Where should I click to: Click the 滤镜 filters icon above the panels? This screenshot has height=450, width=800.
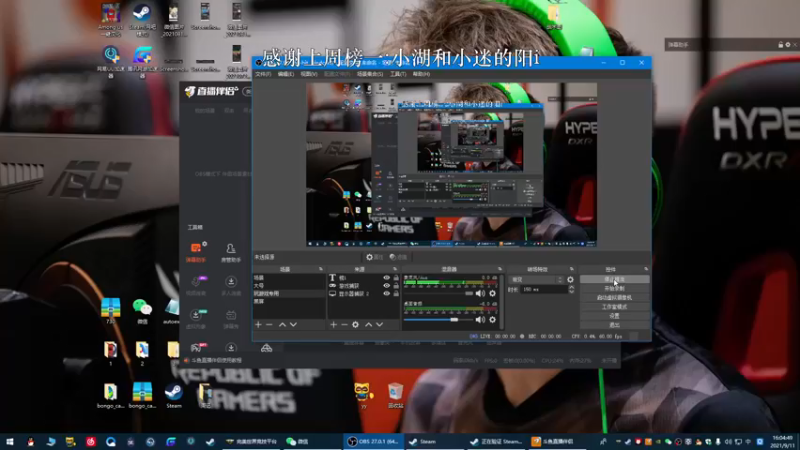398,257
